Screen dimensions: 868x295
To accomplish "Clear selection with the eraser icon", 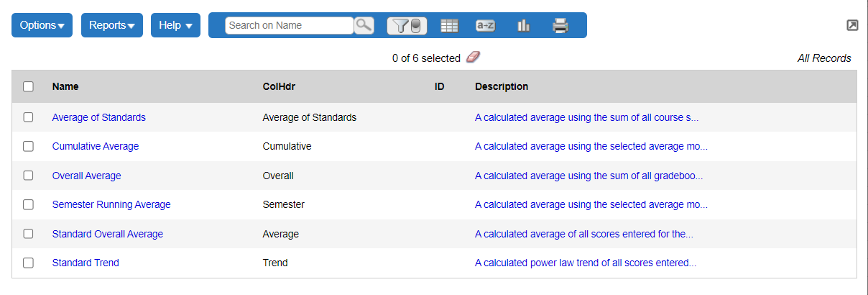I will click(x=473, y=58).
